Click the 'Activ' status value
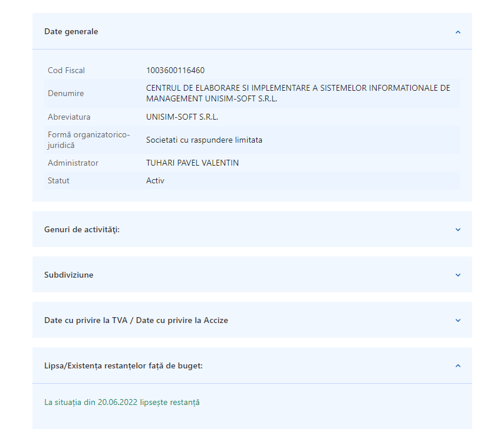The width and height of the screenshot is (484, 448). click(x=155, y=181)
